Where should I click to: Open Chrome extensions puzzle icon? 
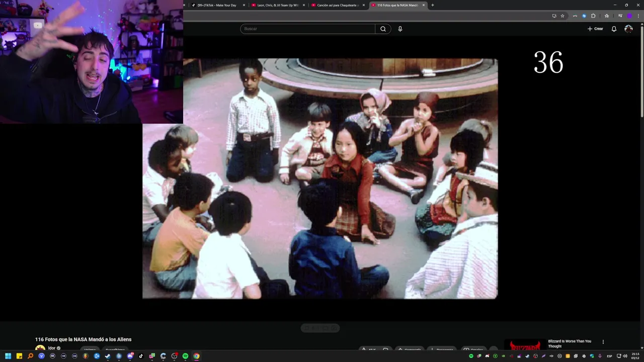tap(593, 16)
